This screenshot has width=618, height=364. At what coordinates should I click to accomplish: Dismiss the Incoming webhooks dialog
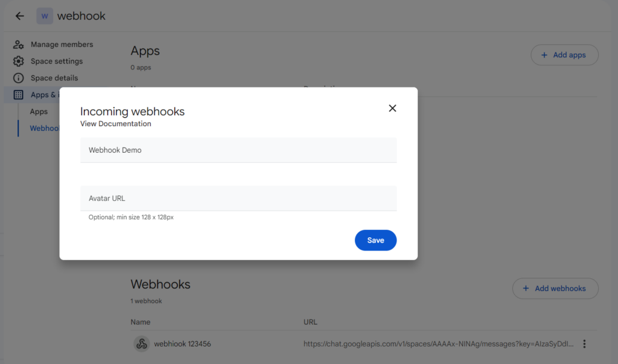392,108
